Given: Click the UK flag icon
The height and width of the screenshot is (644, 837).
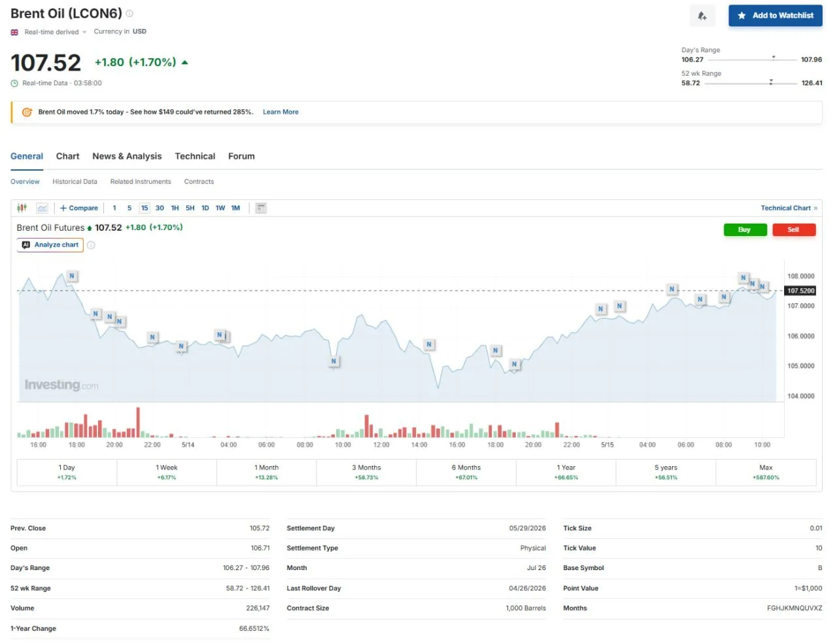Looking at the screenshot, I should pyautogui.click(x=14, y=32).
